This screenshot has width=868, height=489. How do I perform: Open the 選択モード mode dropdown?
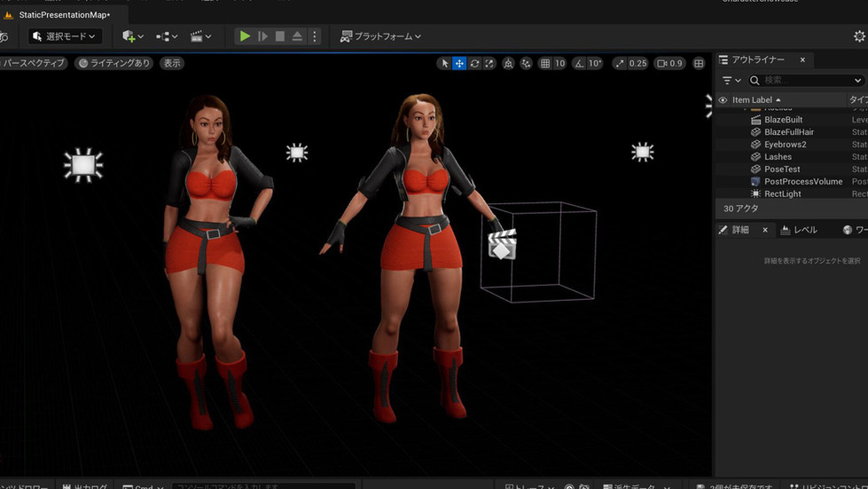[65, 36]
